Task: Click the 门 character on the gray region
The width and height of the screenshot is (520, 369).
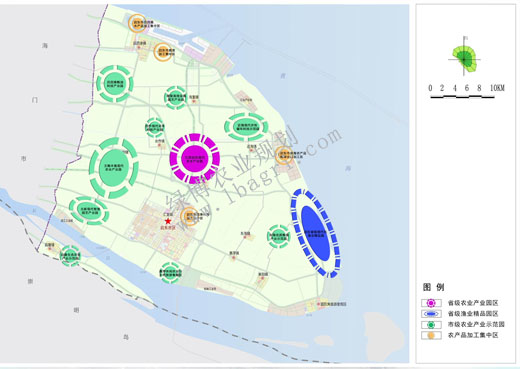Action: 35,100
